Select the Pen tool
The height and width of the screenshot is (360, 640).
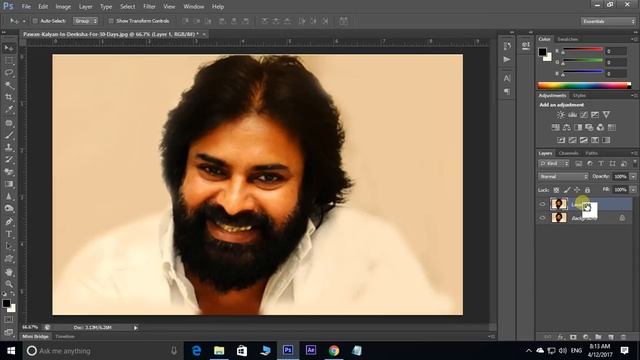9,222
